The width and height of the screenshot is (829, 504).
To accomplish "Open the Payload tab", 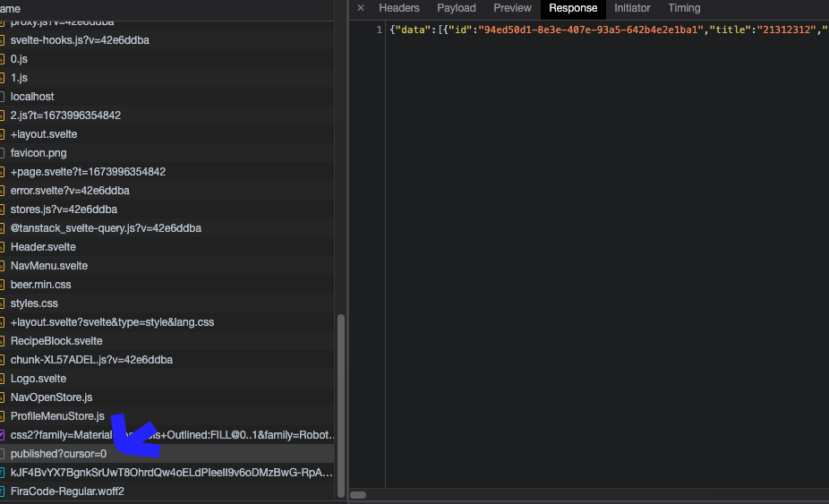I will coord(457,8).
